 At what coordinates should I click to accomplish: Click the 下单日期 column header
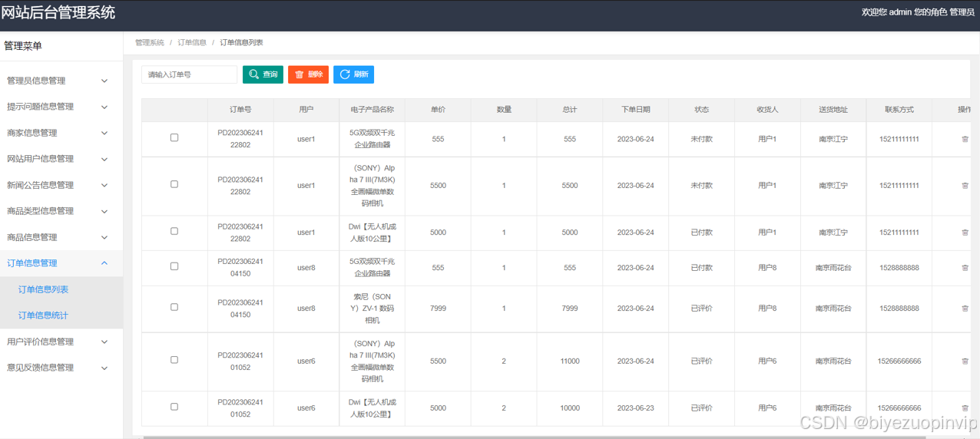pyautogui.click(x=636, y=110)
